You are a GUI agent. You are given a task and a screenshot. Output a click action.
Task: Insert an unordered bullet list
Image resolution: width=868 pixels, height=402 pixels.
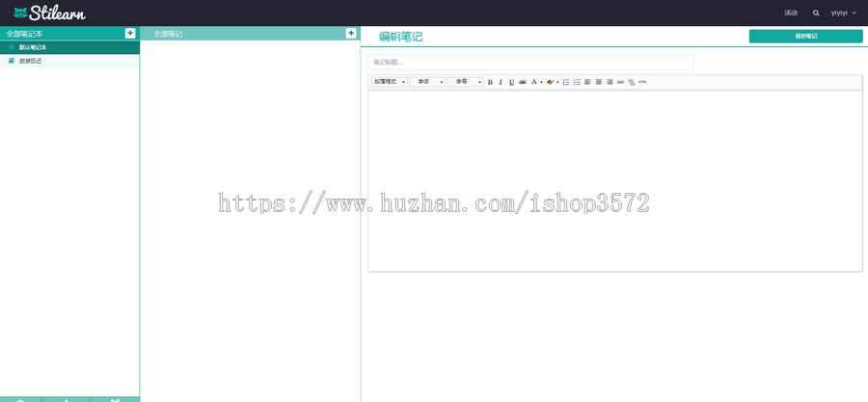tap(577, 82)
